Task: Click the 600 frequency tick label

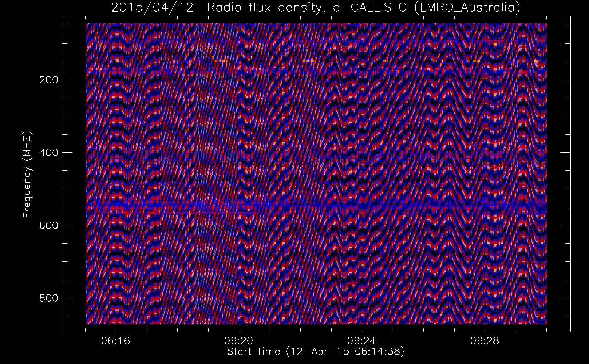Action: (x=48, y=225)
